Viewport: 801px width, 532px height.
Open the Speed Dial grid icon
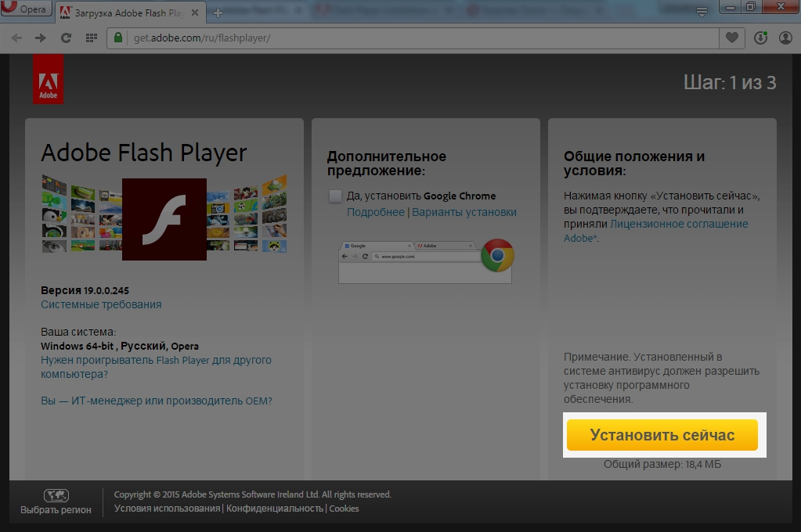(92, 38)
